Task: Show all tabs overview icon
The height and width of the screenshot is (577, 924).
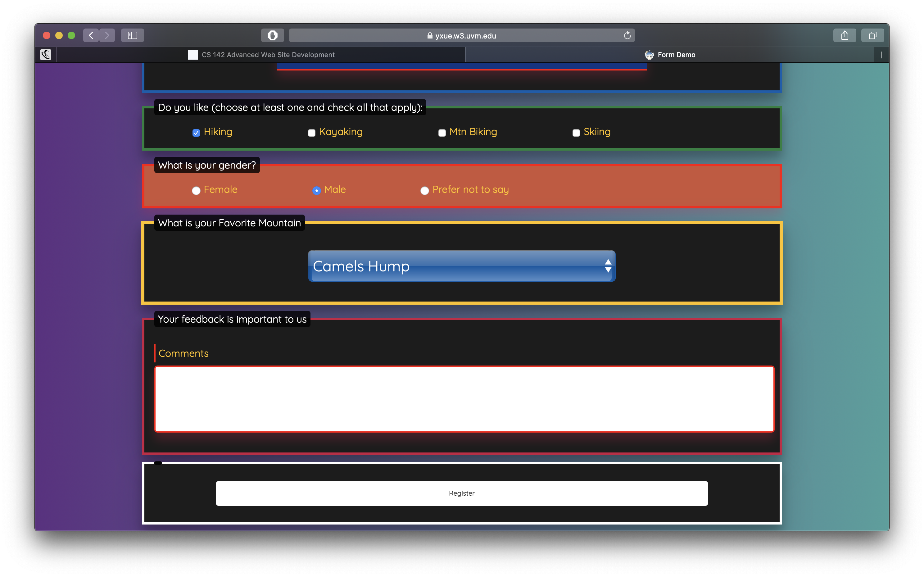Action: (x=872, y=35)
